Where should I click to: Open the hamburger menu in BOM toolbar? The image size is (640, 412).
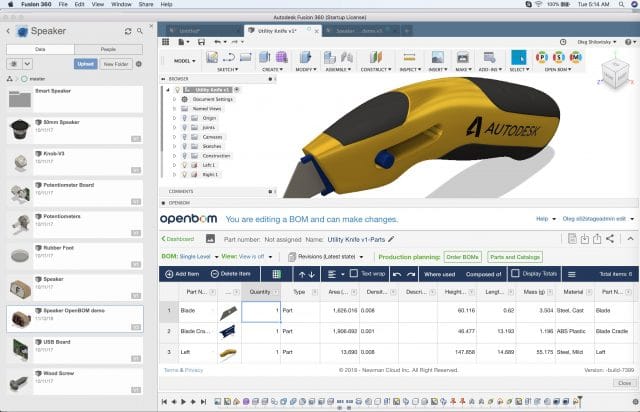tap(571, 274)
